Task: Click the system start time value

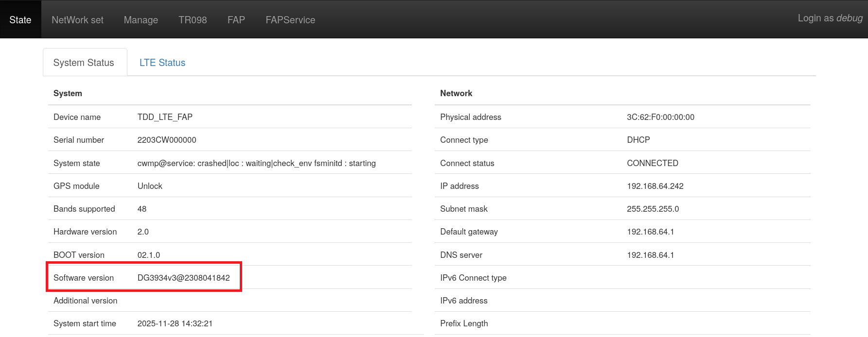Action: click(175, 323)
